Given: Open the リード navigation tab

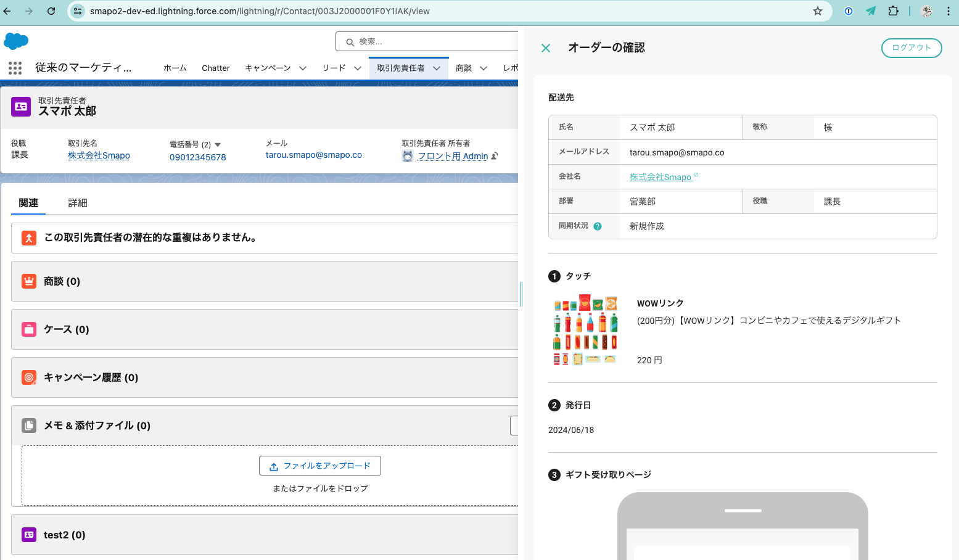Looking at the screenshot, I should pyautogui.click(x=334, y=68).
